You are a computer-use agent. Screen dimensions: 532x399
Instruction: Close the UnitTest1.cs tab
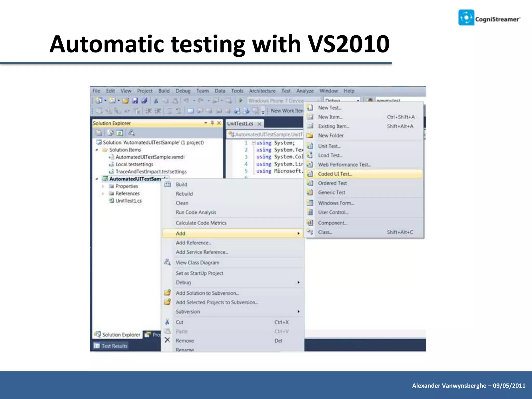259,124
